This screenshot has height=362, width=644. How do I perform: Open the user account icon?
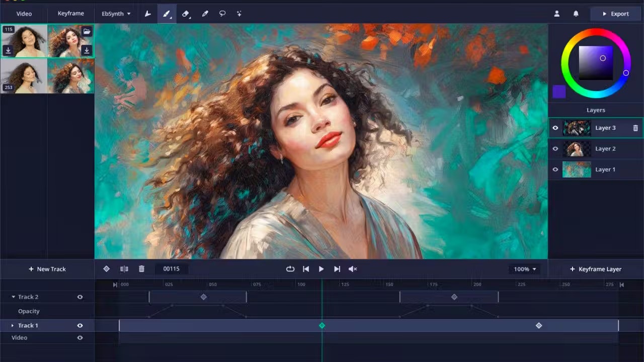(x=557, y=14)
